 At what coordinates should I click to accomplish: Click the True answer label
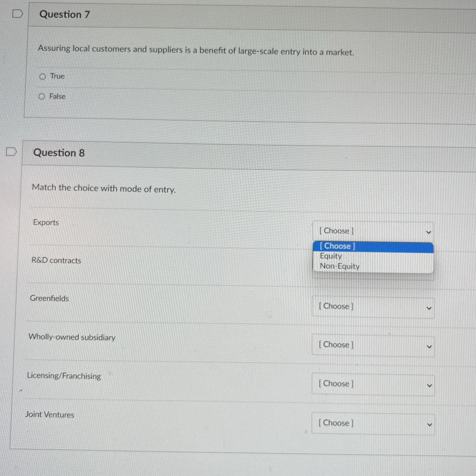(57, 76)
